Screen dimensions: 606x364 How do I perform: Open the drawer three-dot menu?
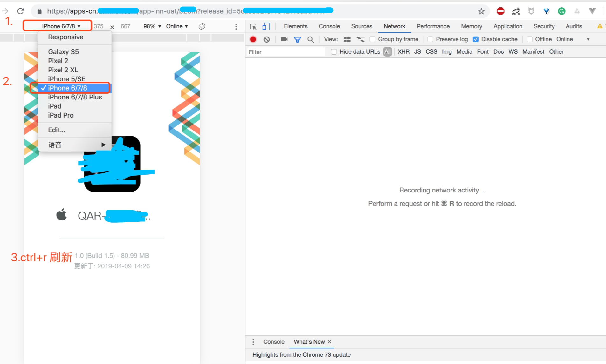coord(253,342)
